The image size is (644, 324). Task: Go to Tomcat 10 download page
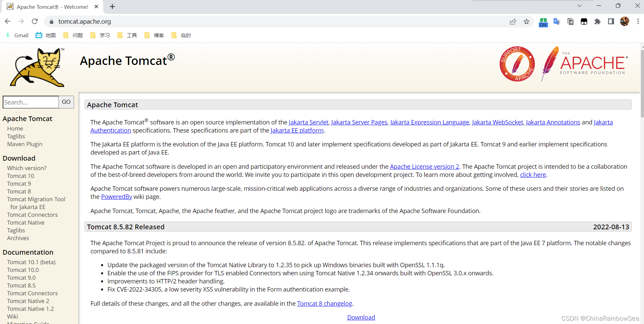pyautogui.click(x=21, y=176)
